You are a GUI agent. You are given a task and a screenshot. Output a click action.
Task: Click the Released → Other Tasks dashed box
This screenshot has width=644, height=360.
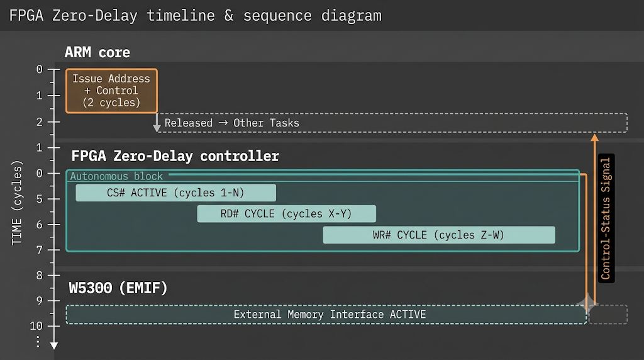[392, 123]
